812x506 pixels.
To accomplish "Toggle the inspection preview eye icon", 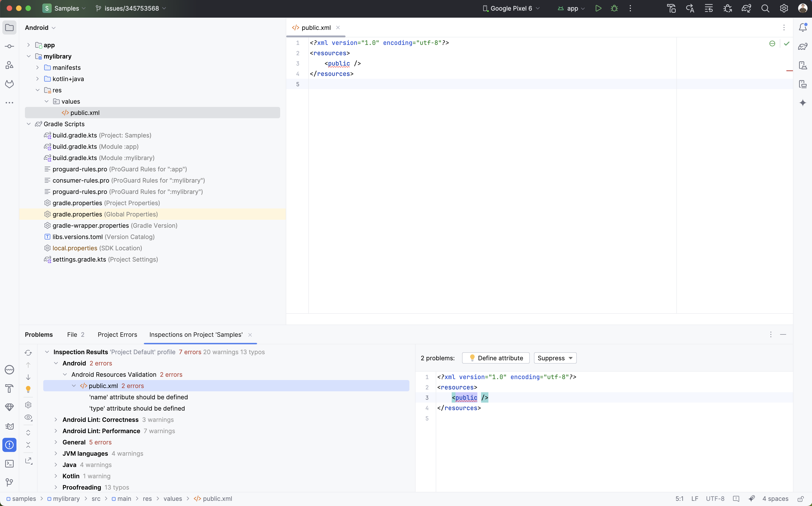I will [28, 417].
